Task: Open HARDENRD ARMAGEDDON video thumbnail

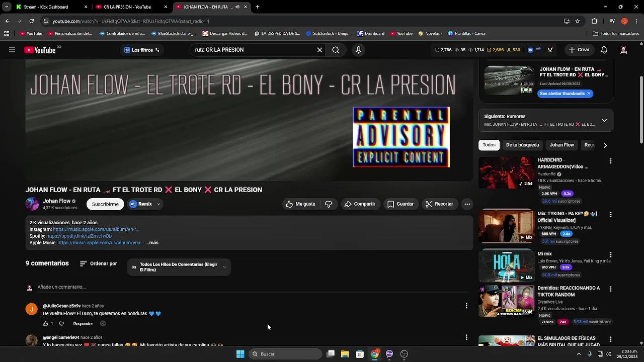Action: click(x=506, y=172)
